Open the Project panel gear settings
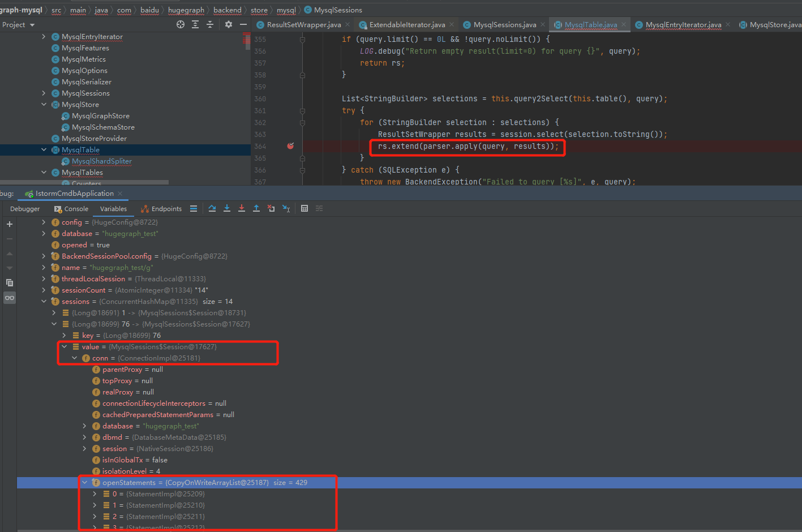Screen dimensions: 802x532 pyautogui.click(x=229, y=24)
